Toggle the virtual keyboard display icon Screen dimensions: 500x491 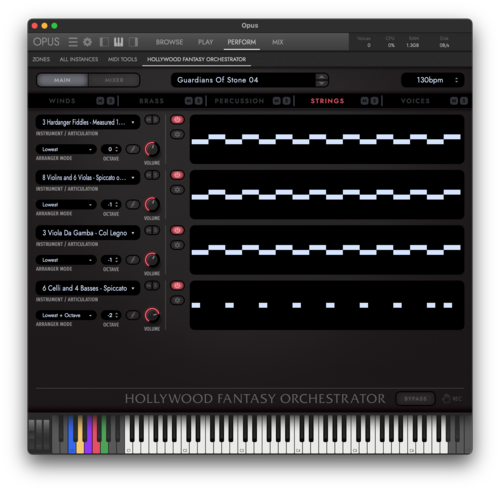click(x=118, y=42)
